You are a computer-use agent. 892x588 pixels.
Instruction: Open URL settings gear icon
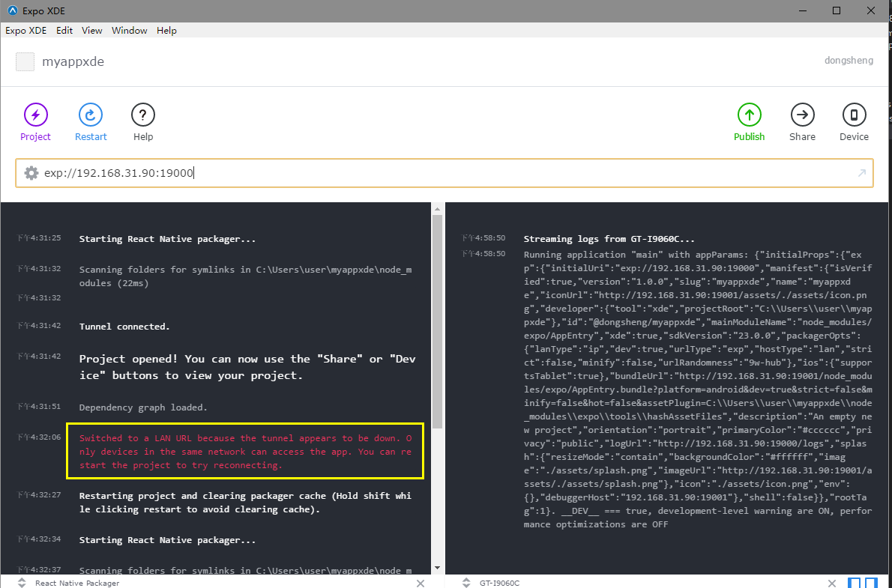31,173
